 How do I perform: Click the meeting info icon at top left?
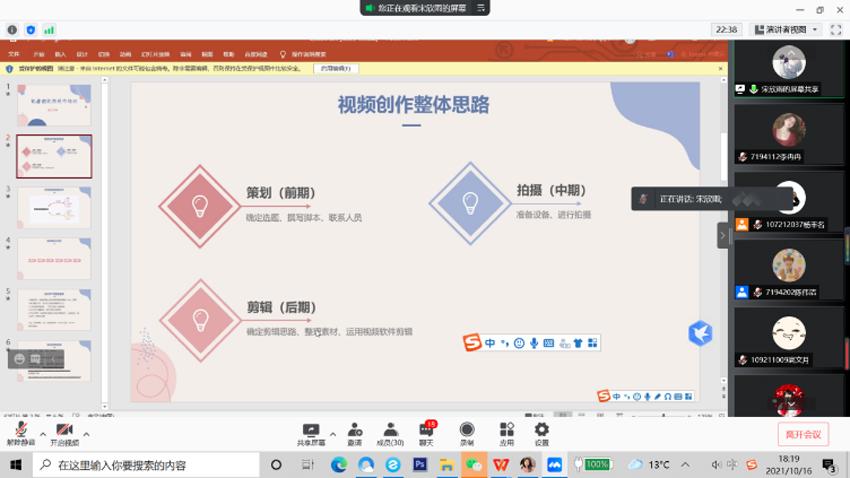point(12,30)
